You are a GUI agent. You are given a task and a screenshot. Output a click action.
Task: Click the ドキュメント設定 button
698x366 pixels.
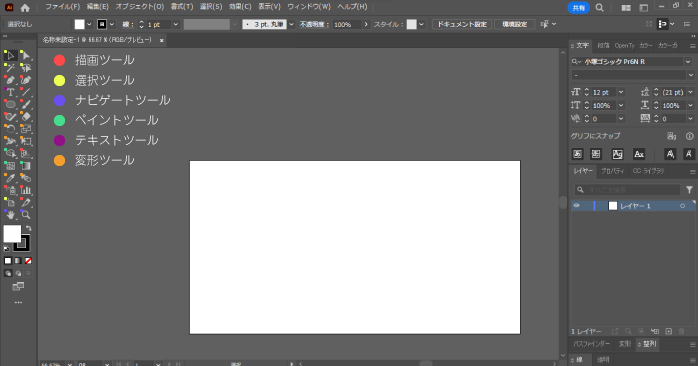[462, 24]
